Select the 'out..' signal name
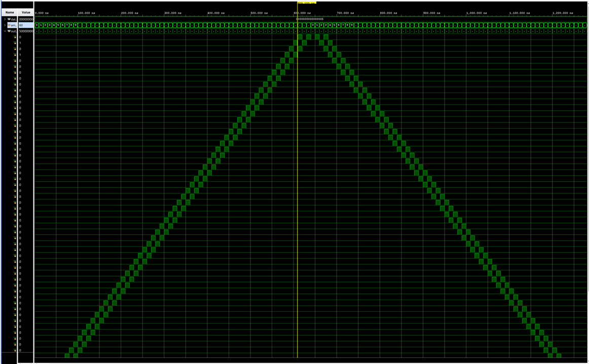 pos(14,31)
